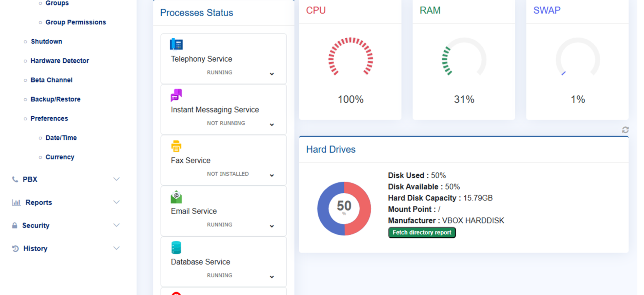Go to Group Permissions page
The height and width of the screenshot is (295, 644).
(76, 22)
